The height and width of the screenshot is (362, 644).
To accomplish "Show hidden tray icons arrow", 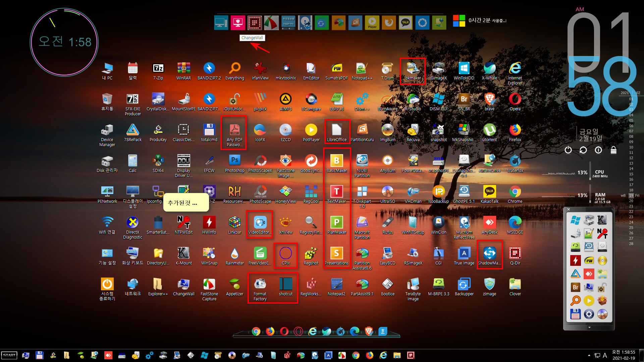I will [x=589, y=355].
